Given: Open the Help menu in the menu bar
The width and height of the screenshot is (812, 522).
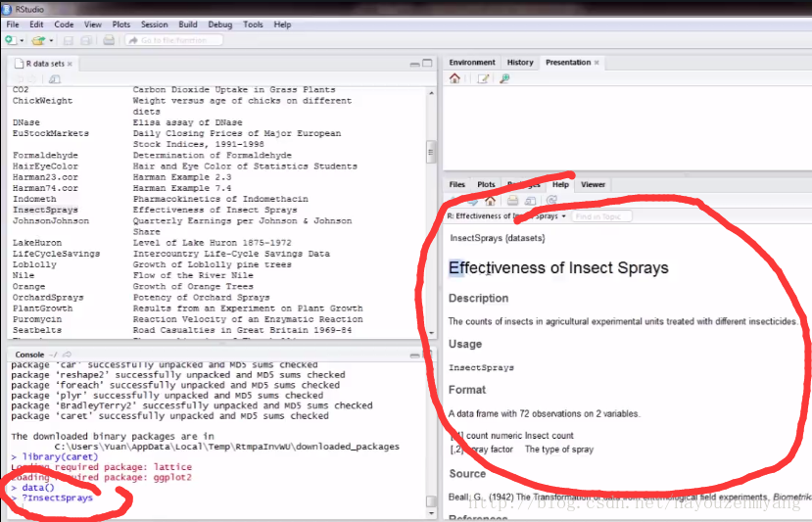Looking at the screenshot, I should tap(282, 24).
